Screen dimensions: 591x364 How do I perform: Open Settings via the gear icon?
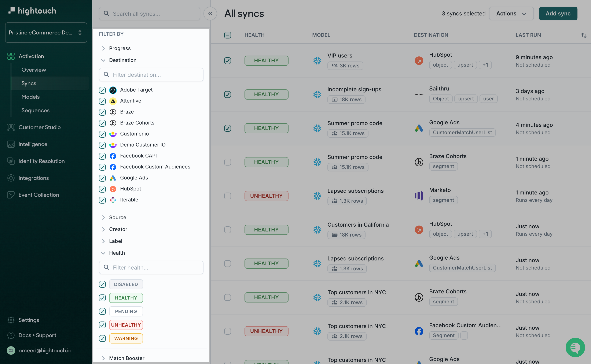(11, 320)
